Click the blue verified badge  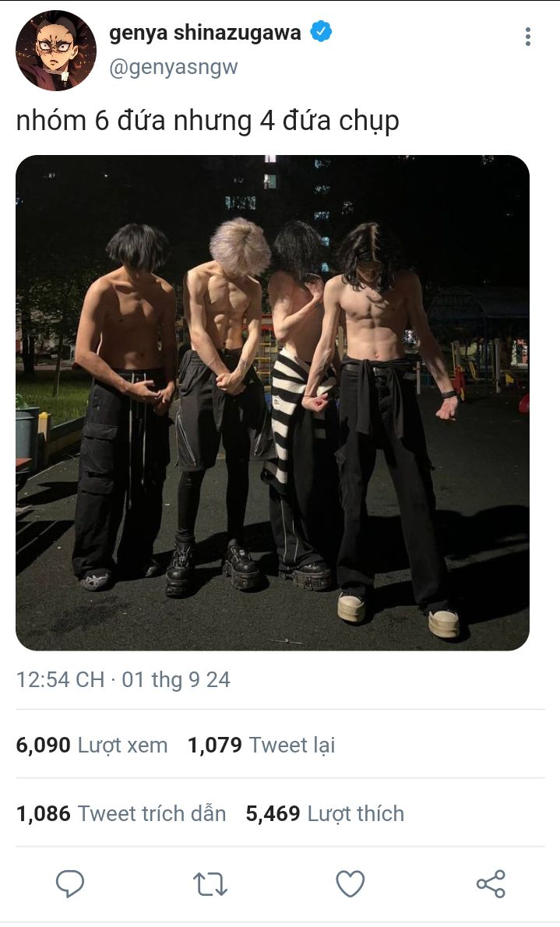click(x=321, y=31)
